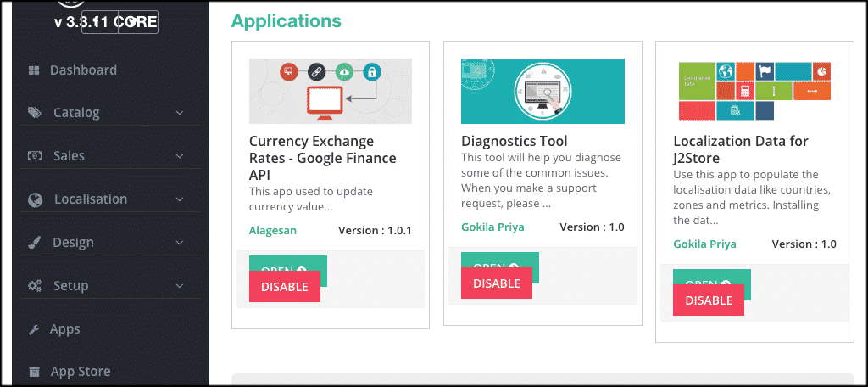Viewport: 868px width, 387px height.
Task: Click Gokila Priya under Localization Data
Action: point(704,244)
